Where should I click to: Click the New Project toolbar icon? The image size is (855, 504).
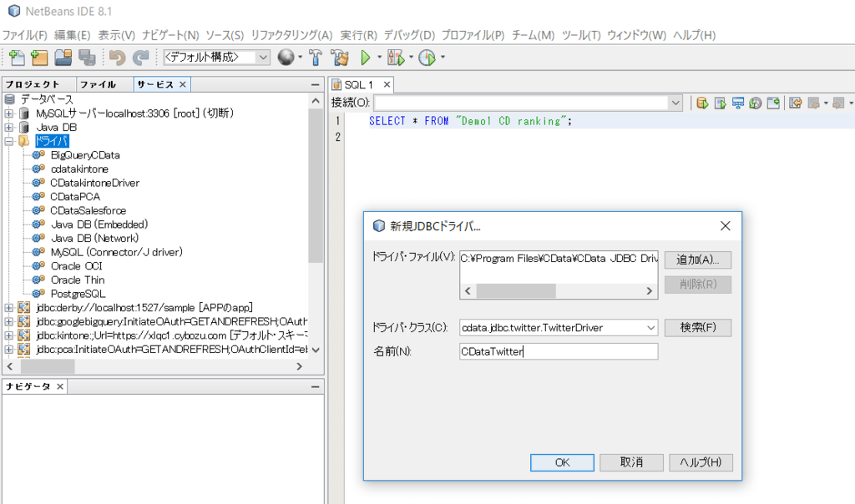pyautogui.click(x=39, y=58)
